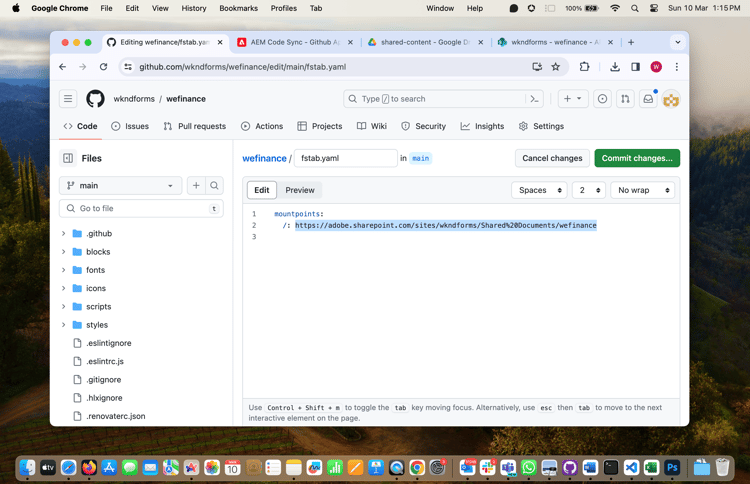Screen dimensions: 750x484
Task: Collapse the file tree panel icon
Action: click(x=68, y=158)
